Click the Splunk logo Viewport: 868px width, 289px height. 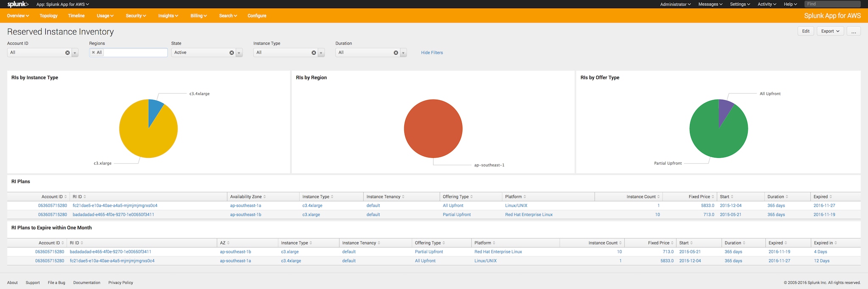[18, 4]
